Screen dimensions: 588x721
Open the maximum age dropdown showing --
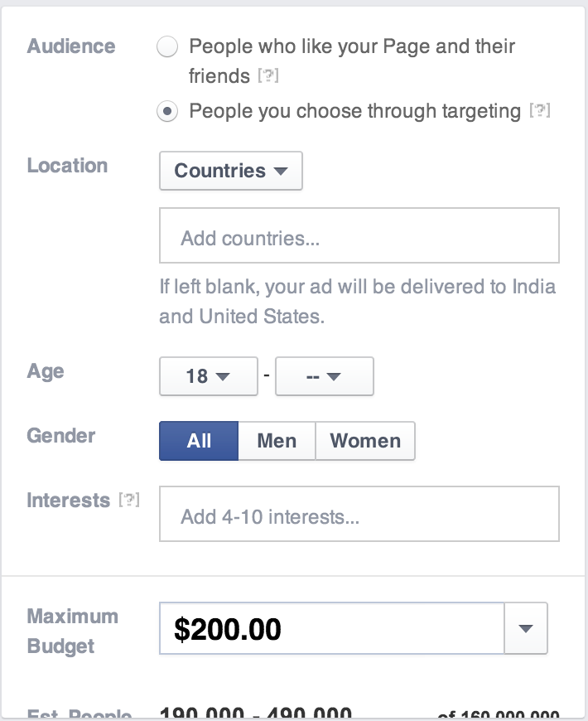pyautogui.click(x=325, y=376)
